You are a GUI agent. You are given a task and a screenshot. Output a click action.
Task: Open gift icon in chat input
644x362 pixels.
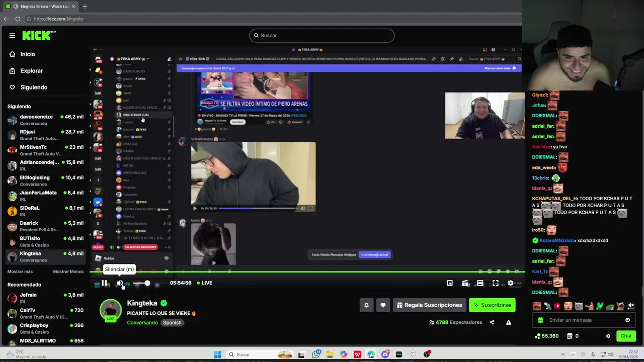540,320
